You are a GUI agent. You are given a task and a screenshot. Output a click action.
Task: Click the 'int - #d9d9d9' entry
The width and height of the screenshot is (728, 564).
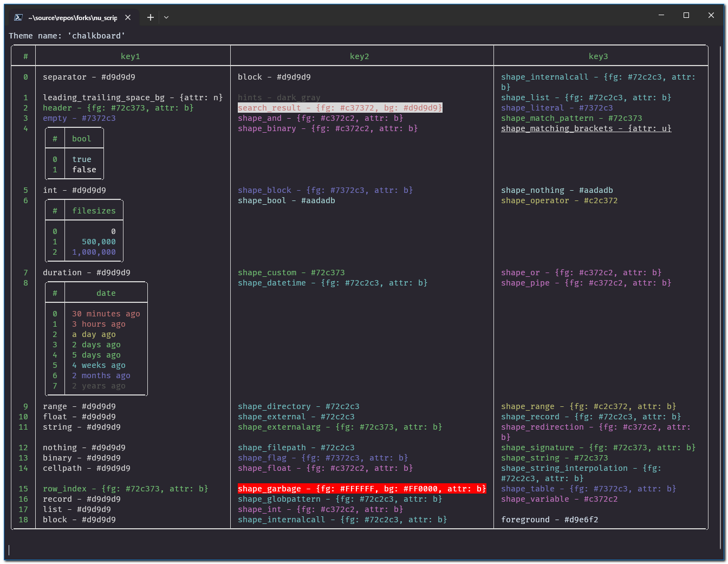click(75, 190)
